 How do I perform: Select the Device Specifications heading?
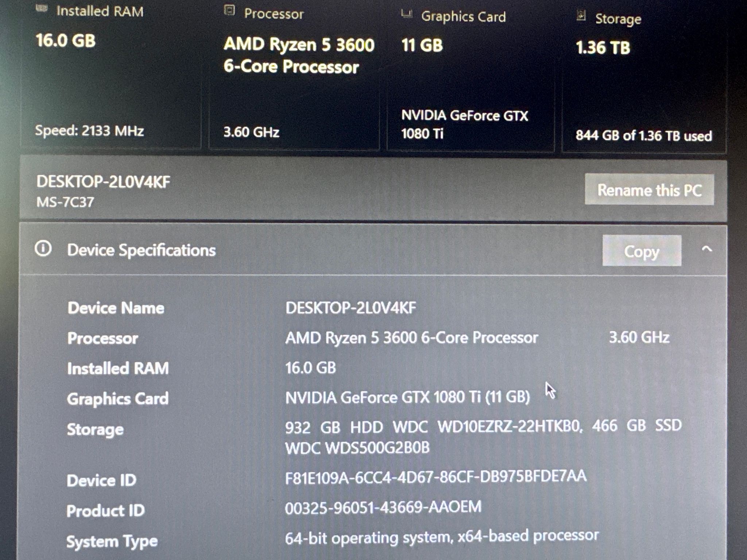pyautogui.click(x=142, y=251)
